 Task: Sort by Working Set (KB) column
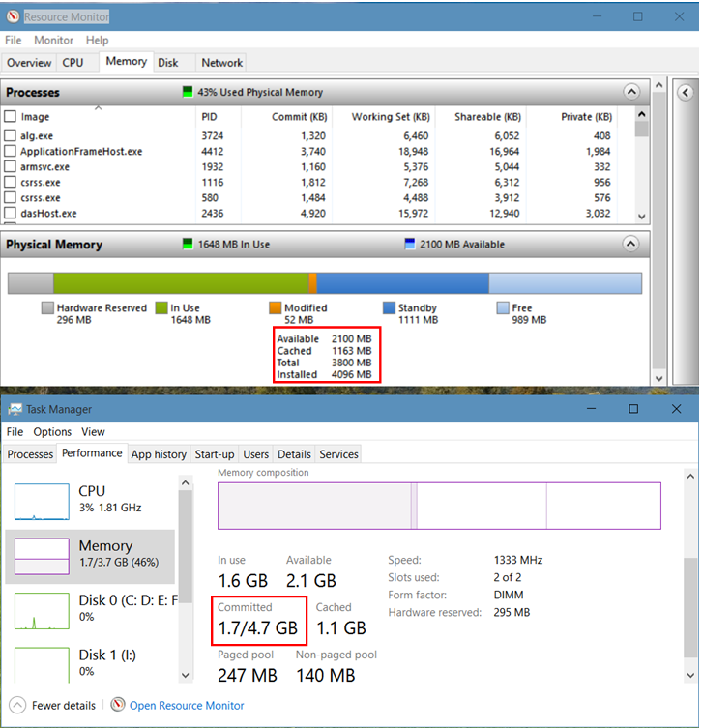(385, 117)
